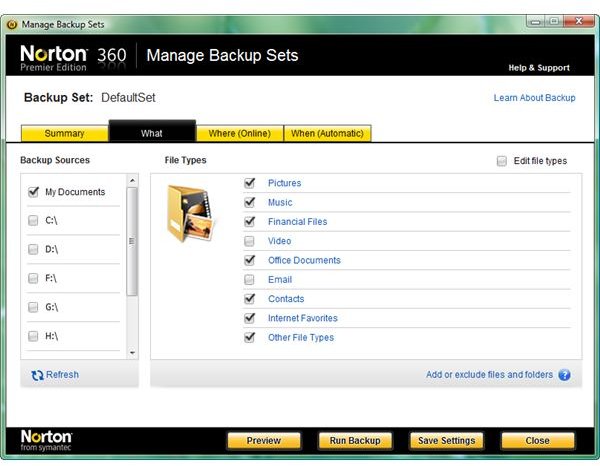The image size is (600, 466).
Task: Click the Refresh link text
Action: [62, 375]
